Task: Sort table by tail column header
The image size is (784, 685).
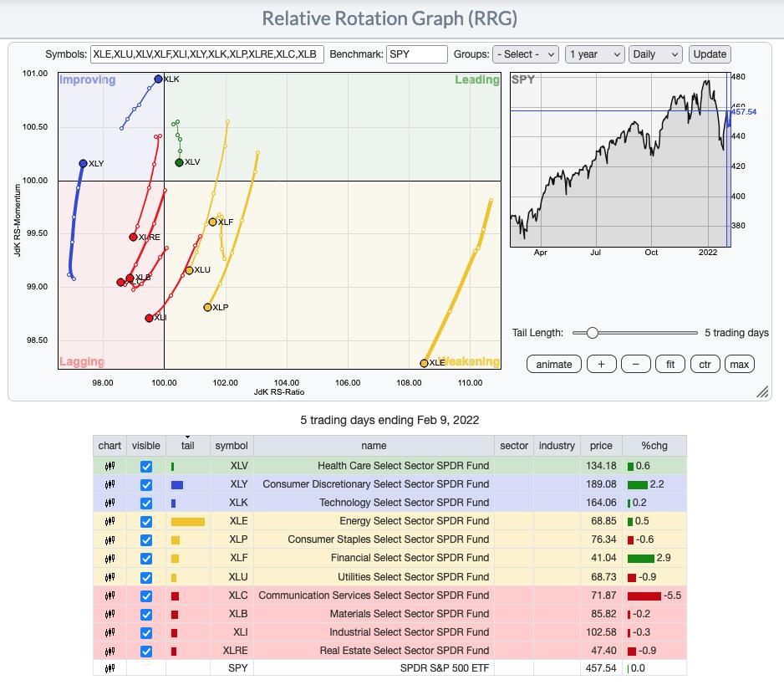Action: click(x=187, y=446)
